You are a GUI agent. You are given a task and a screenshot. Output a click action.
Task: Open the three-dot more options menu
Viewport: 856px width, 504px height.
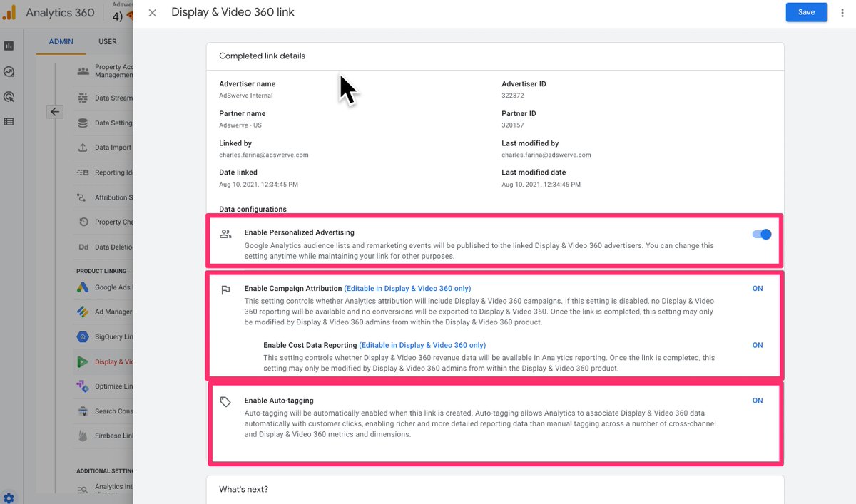(x=842, y=12)
